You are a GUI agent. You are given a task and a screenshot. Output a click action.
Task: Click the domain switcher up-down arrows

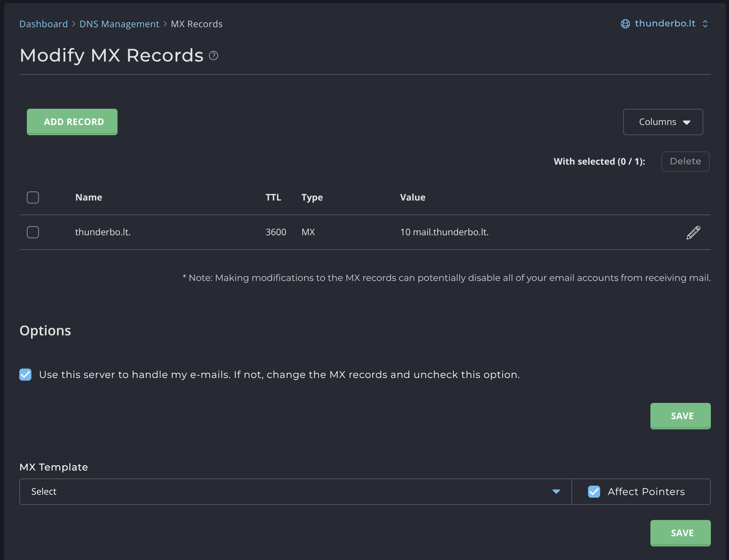pyautogui.click(x=705, y=24)
